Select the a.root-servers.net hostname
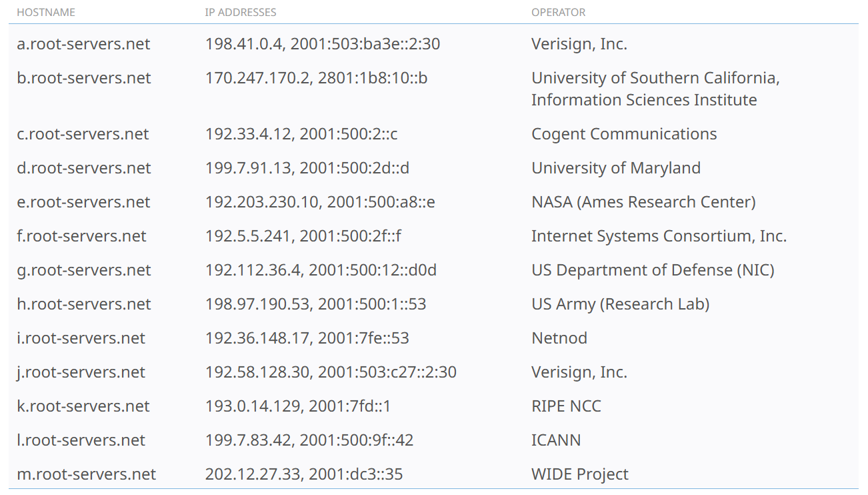Viewport: 868px width, 495px height. click(83, 44)
